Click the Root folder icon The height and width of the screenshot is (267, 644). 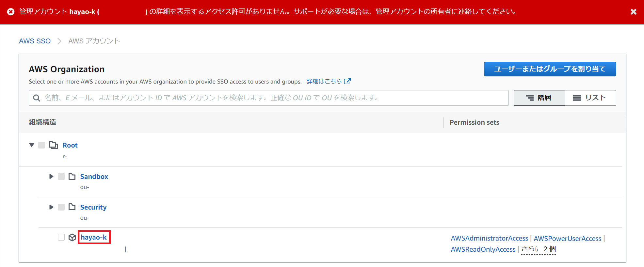click(54, 145)
